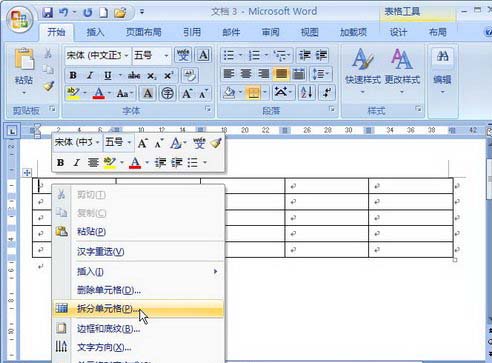Click the Paste (粘贴) ribbon button
The width and height of the screenshot is (492, 363).
click(x=24, y=71)
